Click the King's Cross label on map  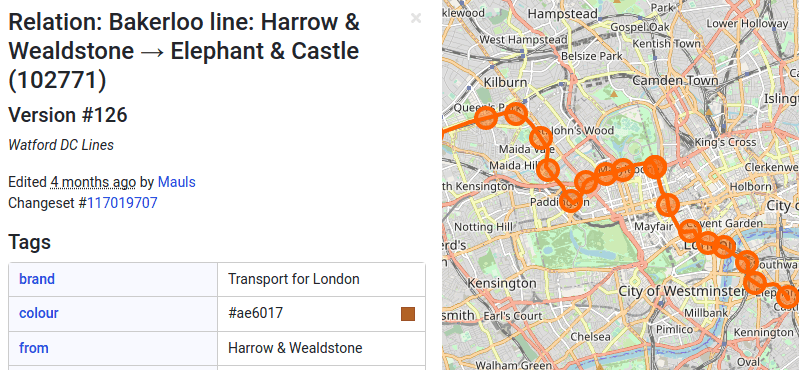pyautogui.click(x=725, y=143)
